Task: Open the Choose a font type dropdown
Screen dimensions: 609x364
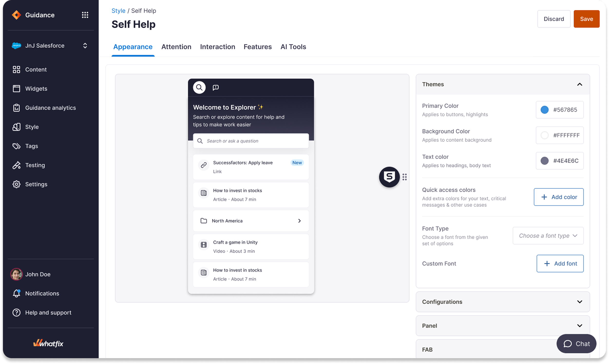Action: [548, 236]
